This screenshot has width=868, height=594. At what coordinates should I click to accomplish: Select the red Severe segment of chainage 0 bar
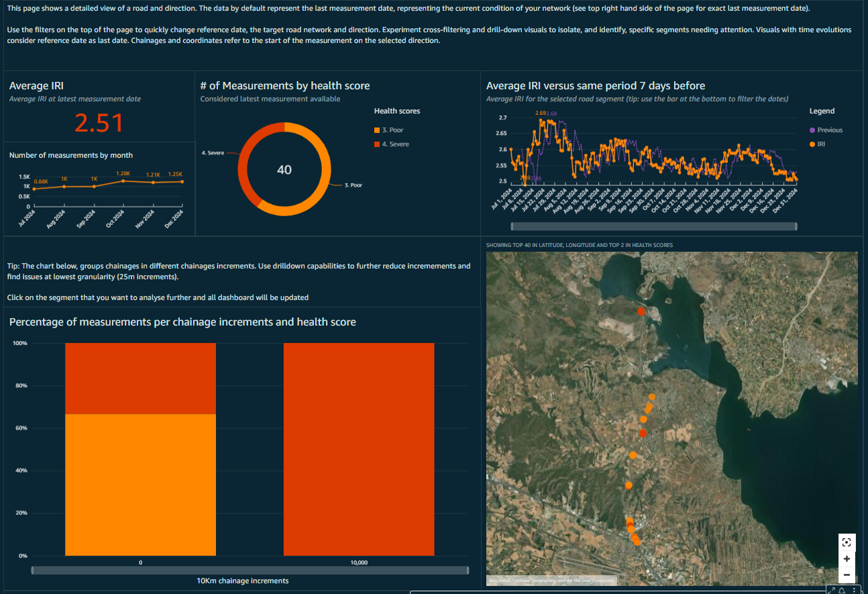tap(140, 379)
